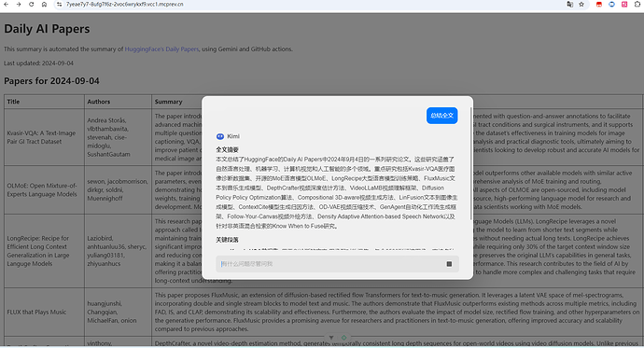Image resolution: width=644 pixels, height=348 pixels.
Task: Expand the down-arrow pill at page bottom
Action: [331, 338]
